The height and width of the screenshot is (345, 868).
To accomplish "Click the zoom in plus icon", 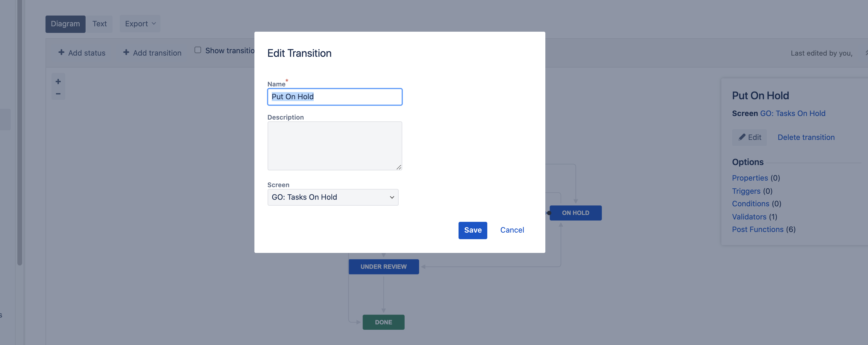I will [58, 81].
